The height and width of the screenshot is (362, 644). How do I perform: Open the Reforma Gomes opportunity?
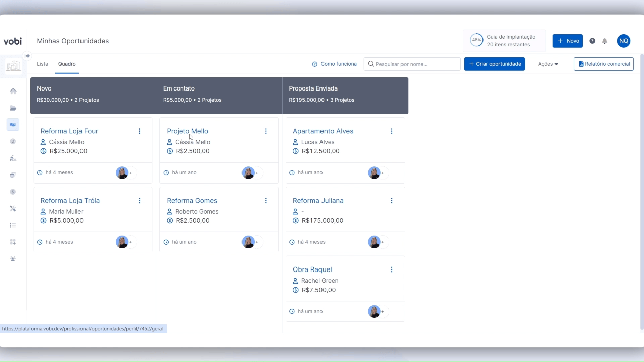(x=192, y=201)
